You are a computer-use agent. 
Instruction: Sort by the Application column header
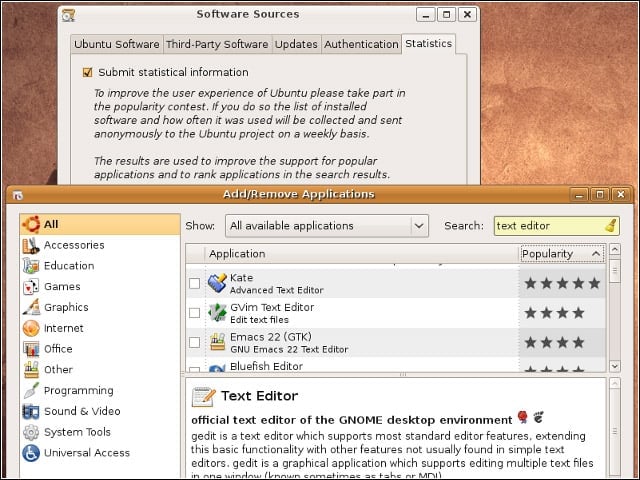(x=361, y=254)
